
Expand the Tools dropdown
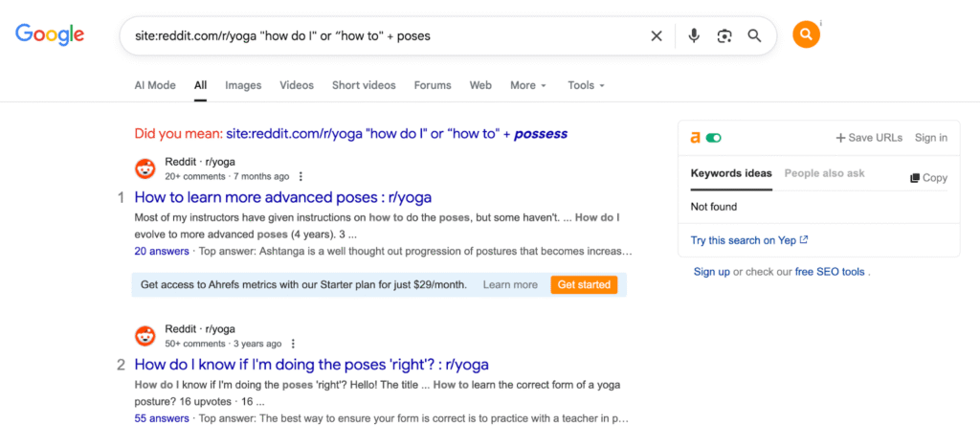[587, 85]
